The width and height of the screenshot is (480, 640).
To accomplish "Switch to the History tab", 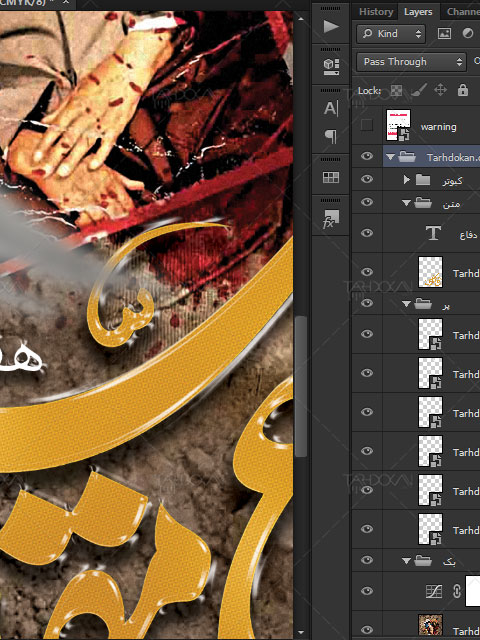I will 376,12.
